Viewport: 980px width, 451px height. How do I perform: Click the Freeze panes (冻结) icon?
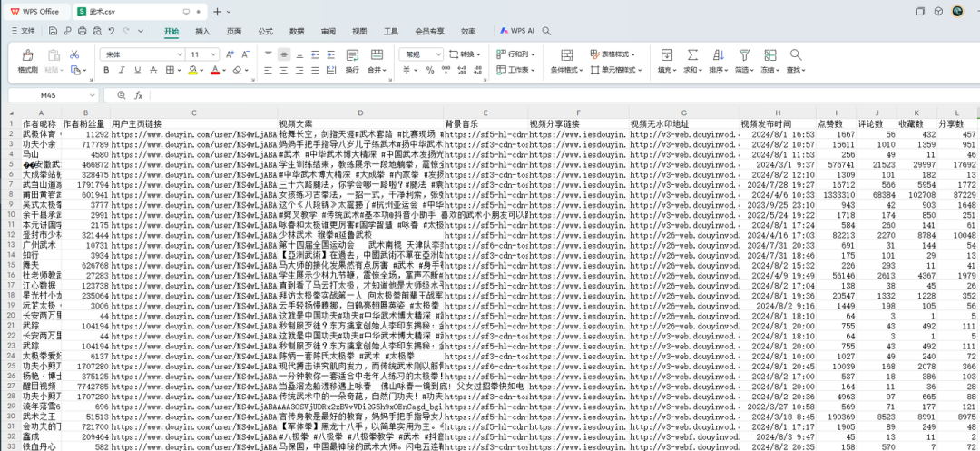point(770,55)
